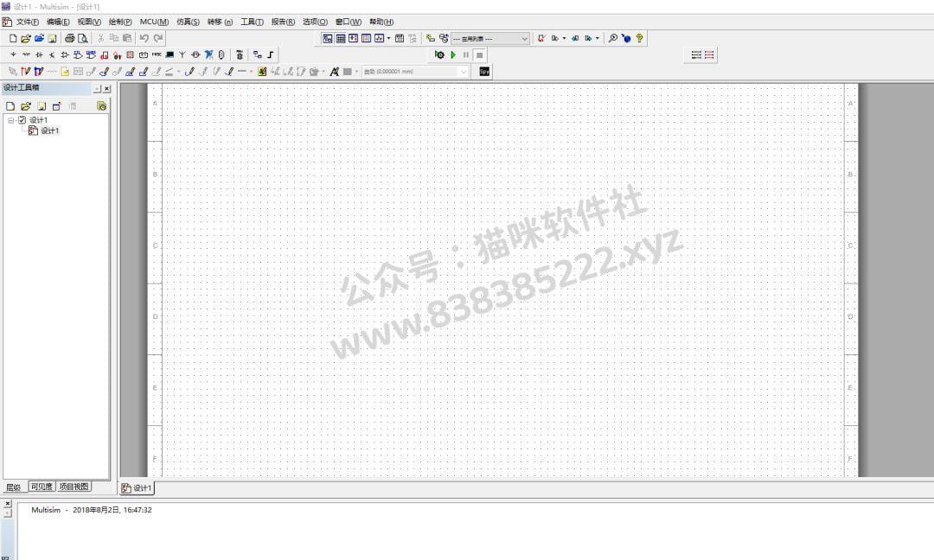Place a bus using the bus icon
The width and height of the screenshot is (934, 560).
271,54
